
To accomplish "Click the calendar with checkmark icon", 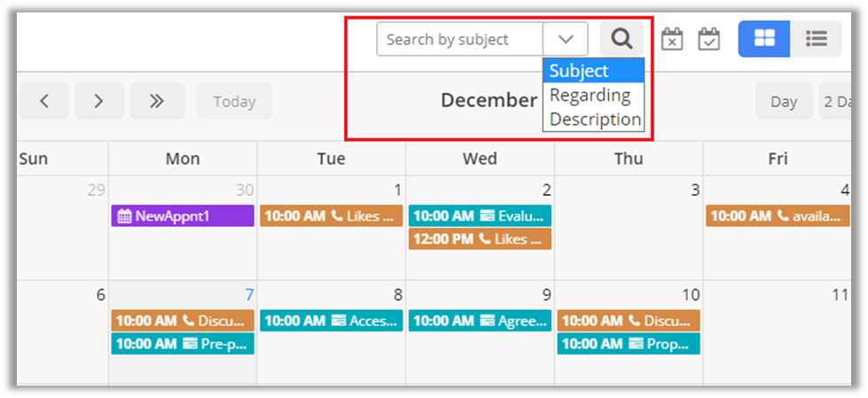I will [708, 39].
